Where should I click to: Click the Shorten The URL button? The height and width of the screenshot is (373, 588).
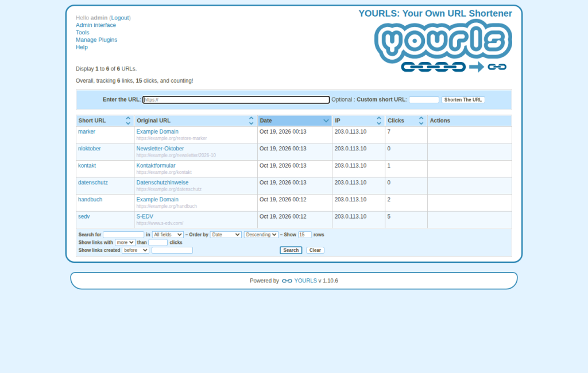coord(463,100)
